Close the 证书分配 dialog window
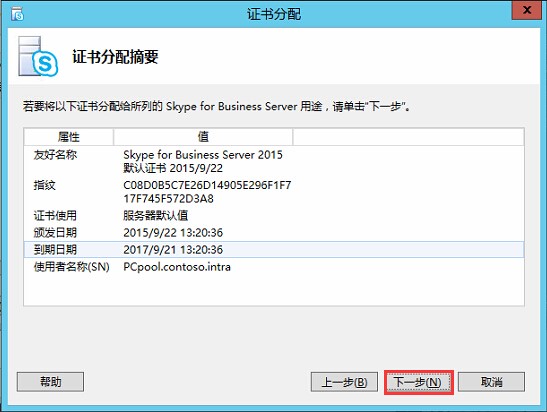 click(527, 10)
